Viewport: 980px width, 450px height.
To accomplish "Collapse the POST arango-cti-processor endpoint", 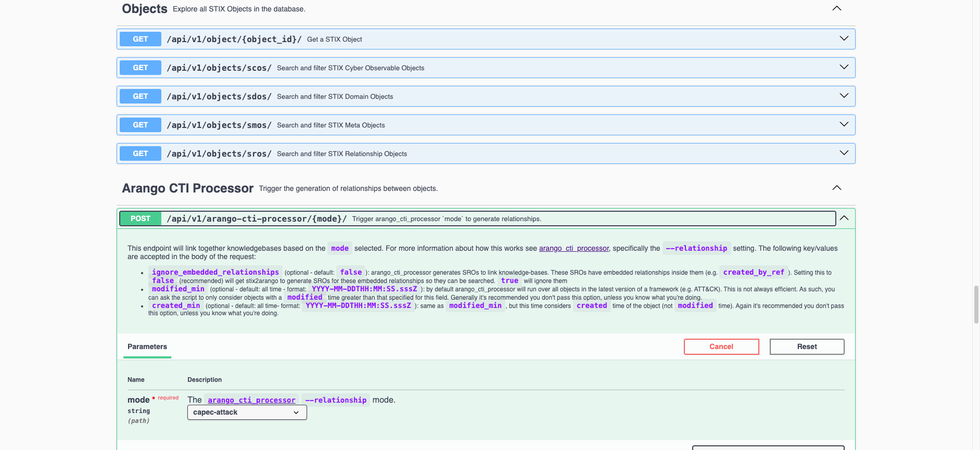I will coord(844,218).
